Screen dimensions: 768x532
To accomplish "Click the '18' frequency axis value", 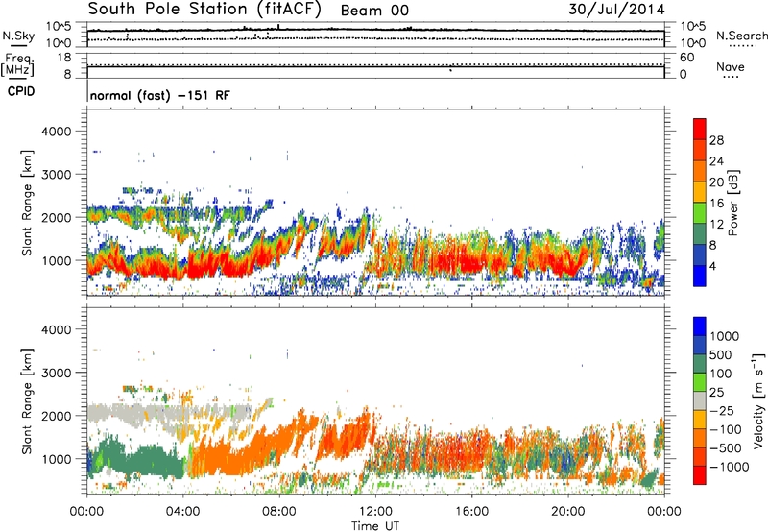I will 64,58.
